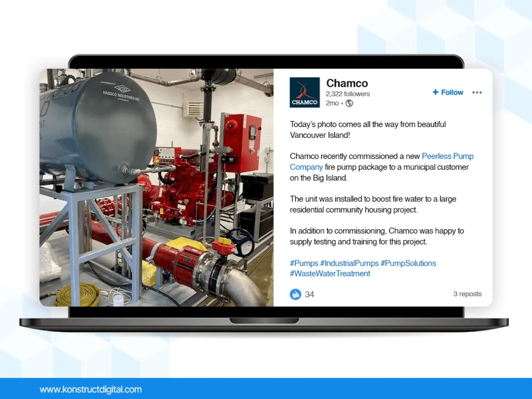The height and width of the screenshot is (399, 532).
Task: Open the Chamco company name link
Action: click(347, 83)
